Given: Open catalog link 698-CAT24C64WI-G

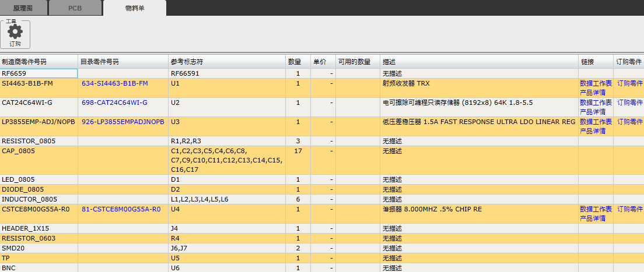Looking at the screenshot, I should 114,103.
